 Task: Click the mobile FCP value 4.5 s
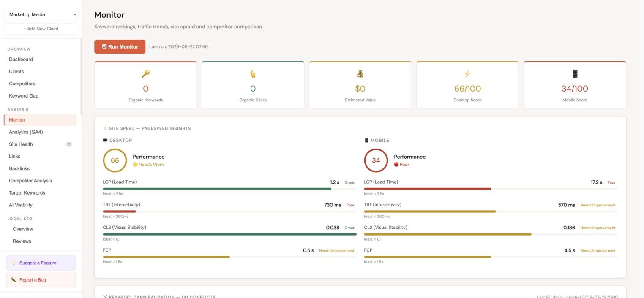pyautogui.click(x=570, y=251)
